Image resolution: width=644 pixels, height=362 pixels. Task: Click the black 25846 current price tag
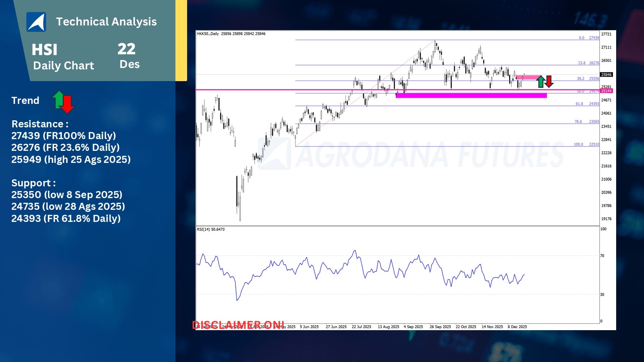[606, 75]
